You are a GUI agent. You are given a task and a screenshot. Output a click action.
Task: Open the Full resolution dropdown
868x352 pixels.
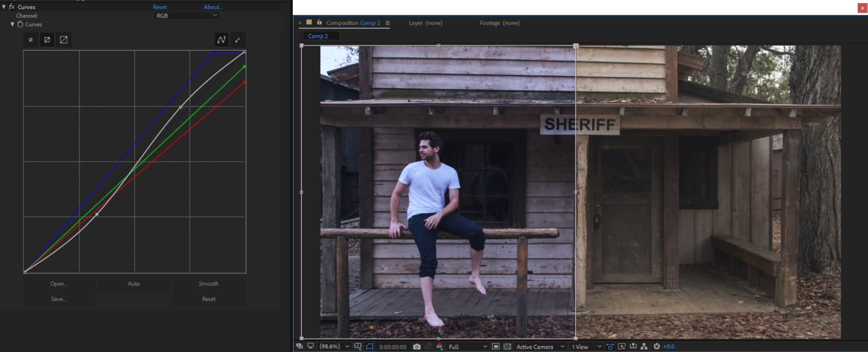[x=468, y=346]
